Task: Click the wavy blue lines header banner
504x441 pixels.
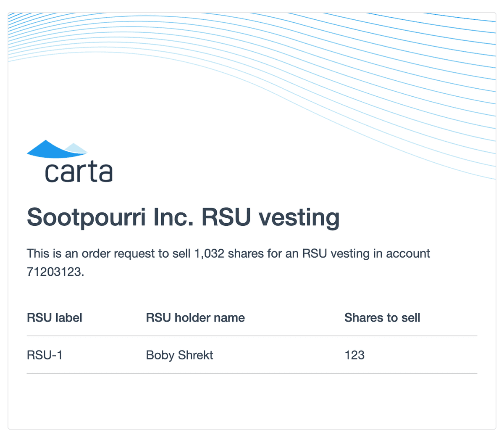Action: [294, 63]
